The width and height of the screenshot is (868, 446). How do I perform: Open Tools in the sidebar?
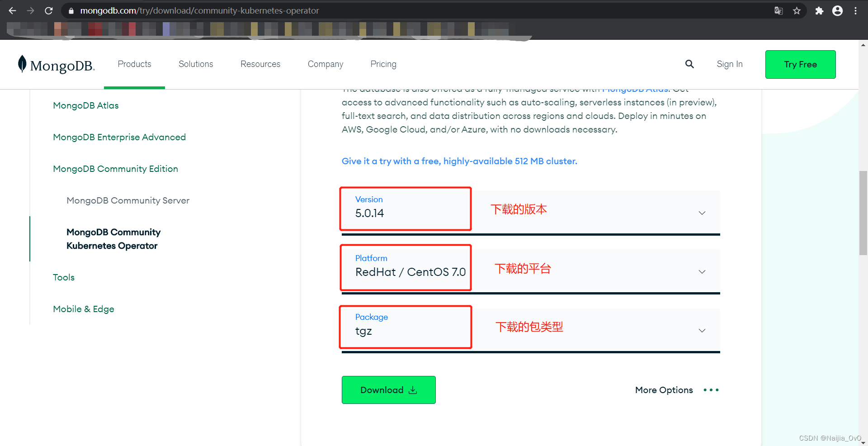pyautogui.click(x=64, y=277)
